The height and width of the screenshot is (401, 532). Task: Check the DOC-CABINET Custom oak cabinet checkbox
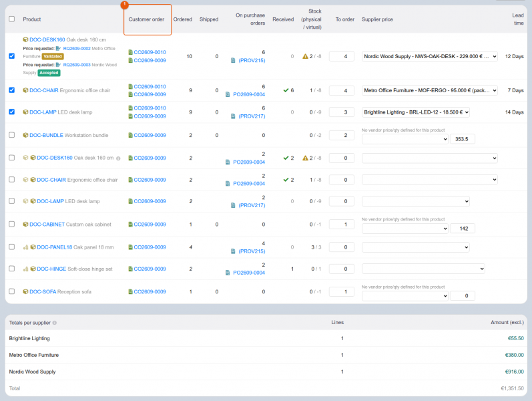[12, 224]
